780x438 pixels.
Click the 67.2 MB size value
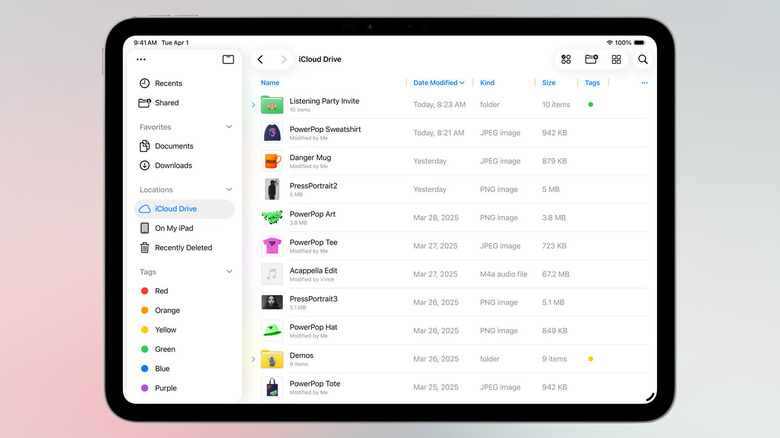coord(556,274)
